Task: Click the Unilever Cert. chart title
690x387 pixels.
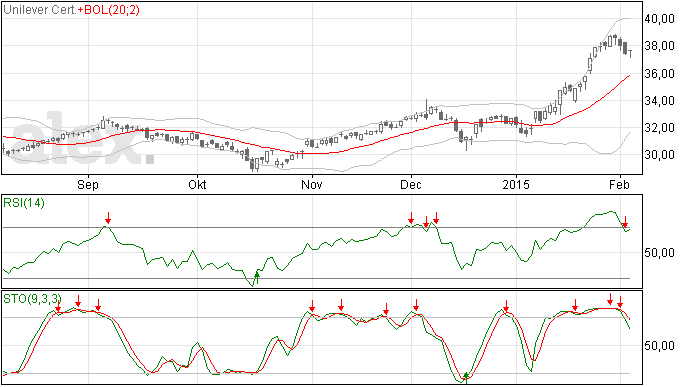Action: pyautogui.click(x=40, y=10)
